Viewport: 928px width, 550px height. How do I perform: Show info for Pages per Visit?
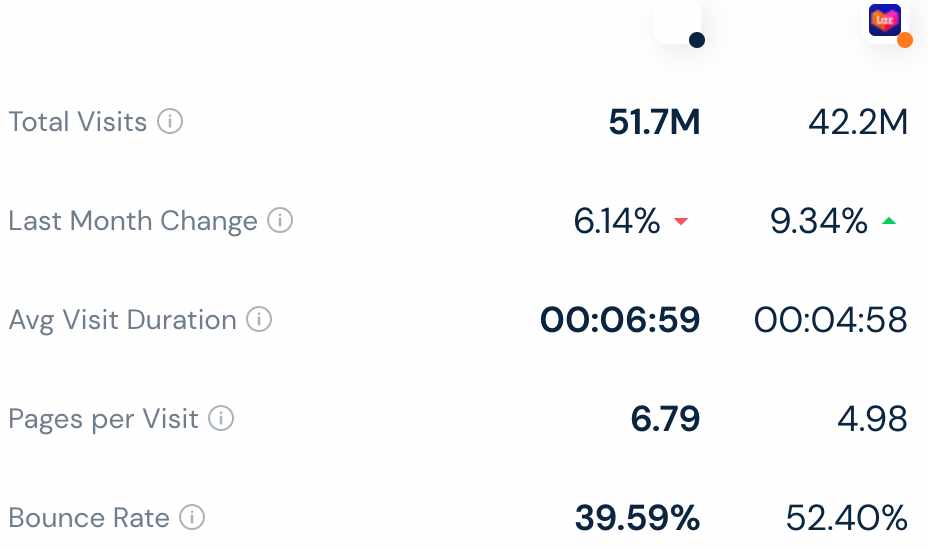pyautogui.click(x=221, y=418)
